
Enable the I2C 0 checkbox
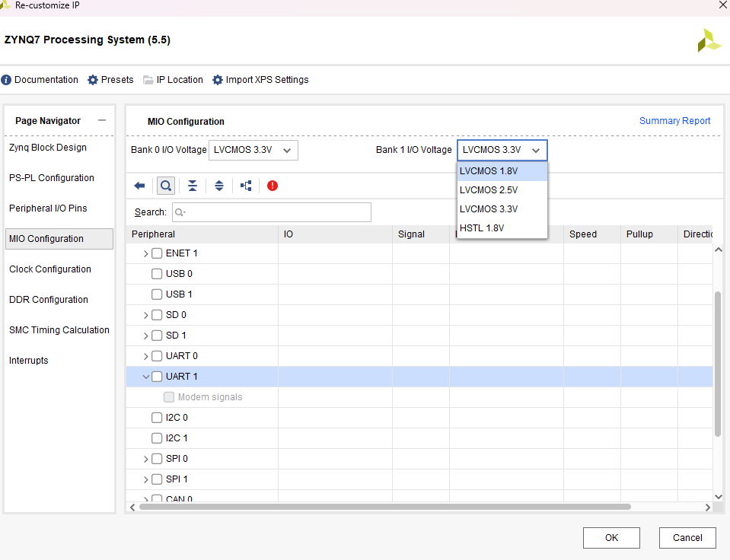tap(157, 418)
